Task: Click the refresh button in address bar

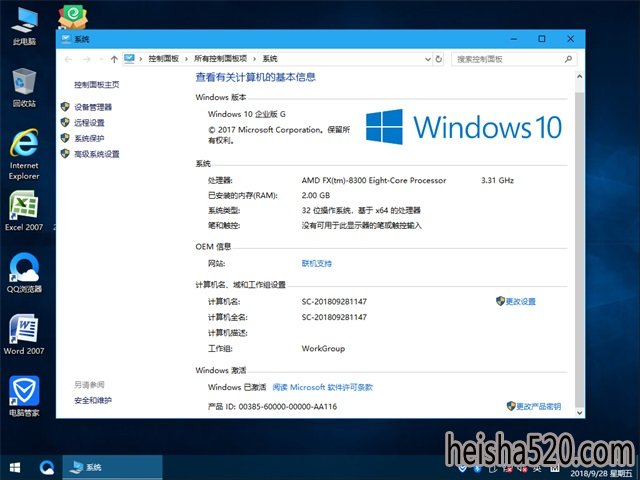Action: [438, 59]
